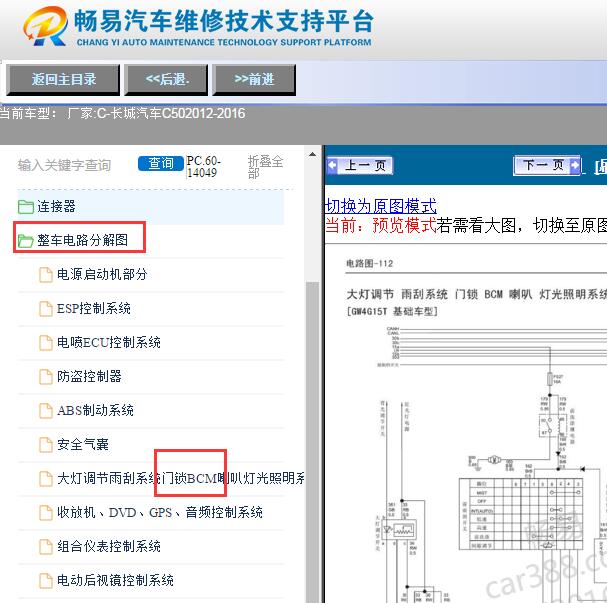Click the <<后退 back button
This screenshot has width=607, height=603.
[x=166, y=80]
